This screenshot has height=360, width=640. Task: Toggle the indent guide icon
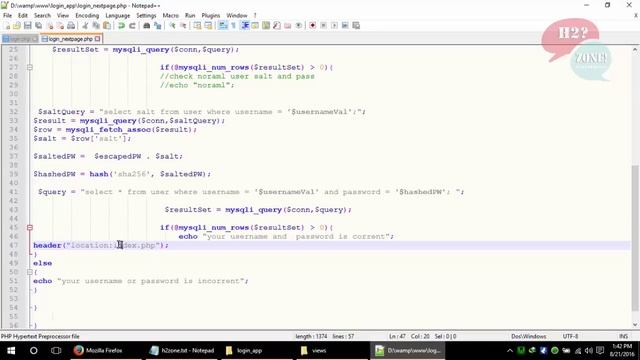click(245, 26)
